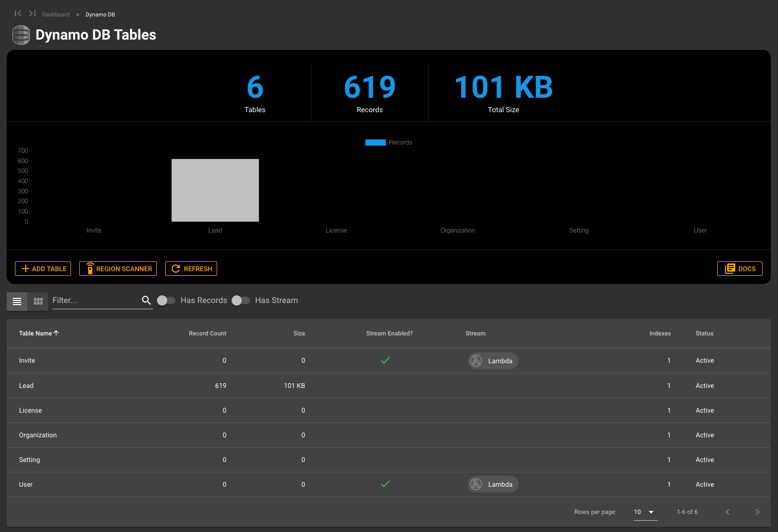This screenshot has height=532, width=778.
Task: Open the User table row
Action: click(388, 484)
